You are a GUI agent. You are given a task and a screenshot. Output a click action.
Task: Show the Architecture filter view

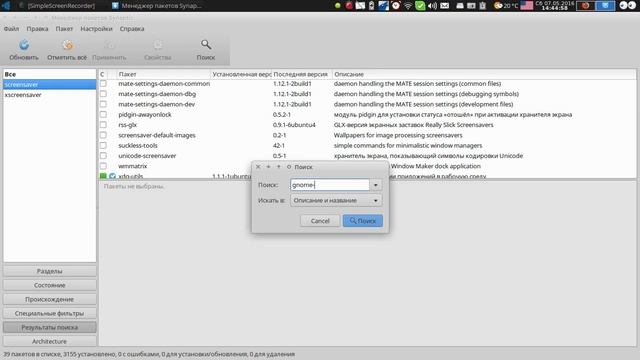tap(49, 341)
